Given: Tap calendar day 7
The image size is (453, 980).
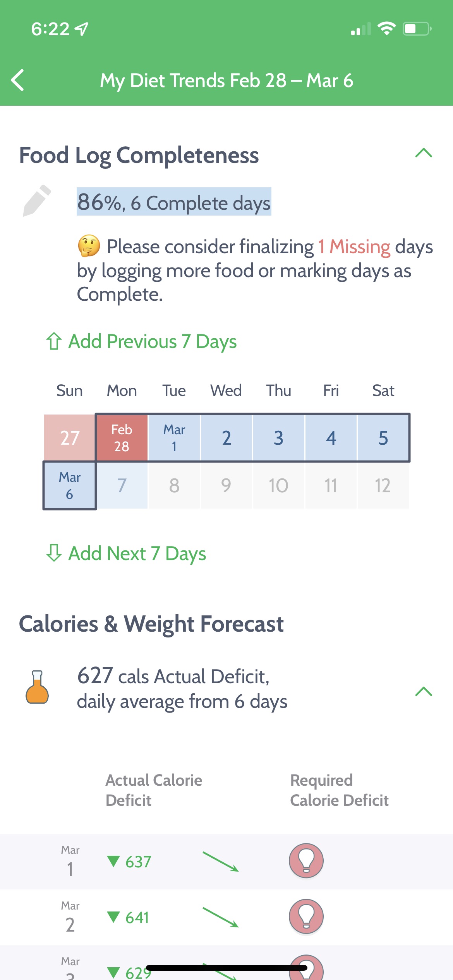Looking at the screenshot, I should [122, 485].
